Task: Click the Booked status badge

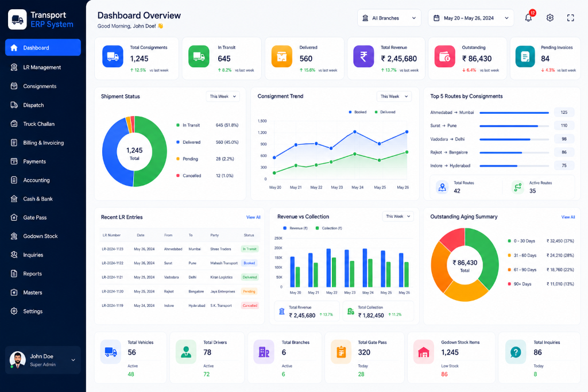Action: 249,263
